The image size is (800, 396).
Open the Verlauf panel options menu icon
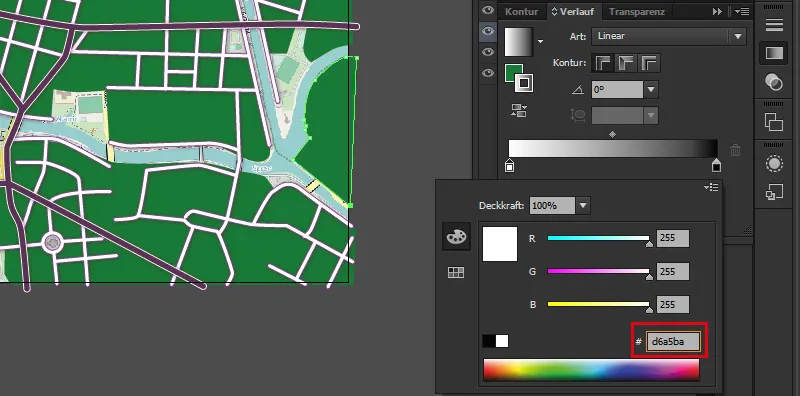(742, 11)
